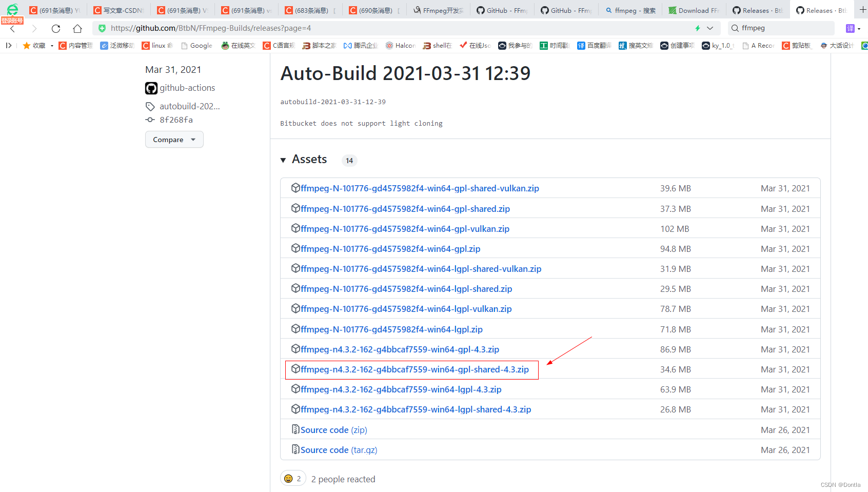Click the laugh emoji reaction button
The image size is (868, 492).
coord(293,479)
